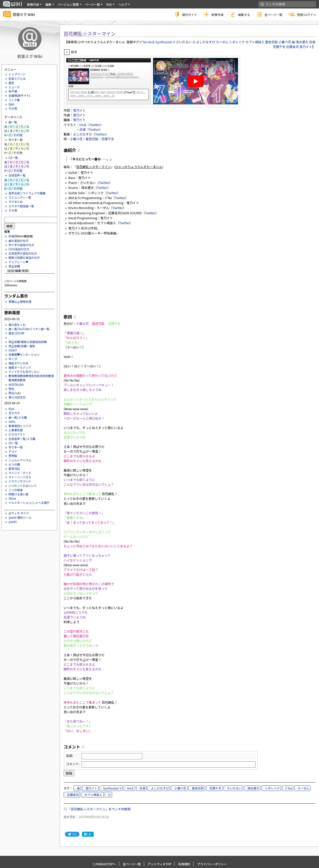Screen dimensions: 319x868
Task: Open the ページ一覧 dropdown menu
Action: 94,4
